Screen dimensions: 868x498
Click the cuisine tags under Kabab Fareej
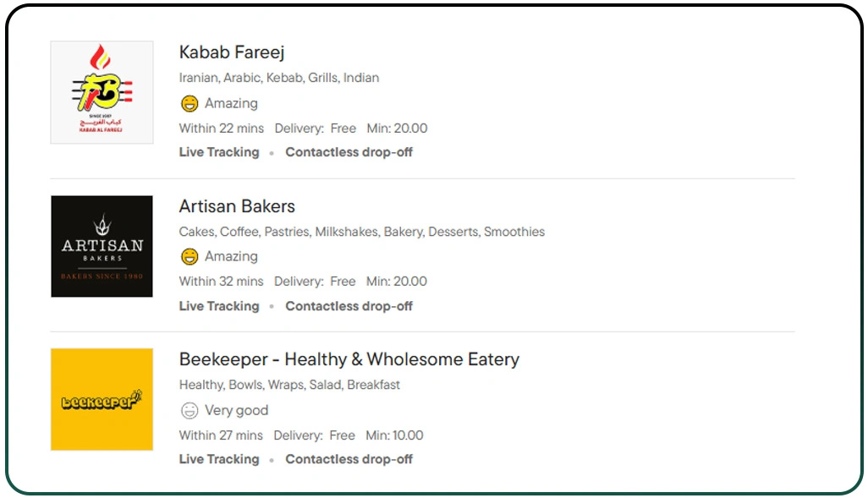278,77
